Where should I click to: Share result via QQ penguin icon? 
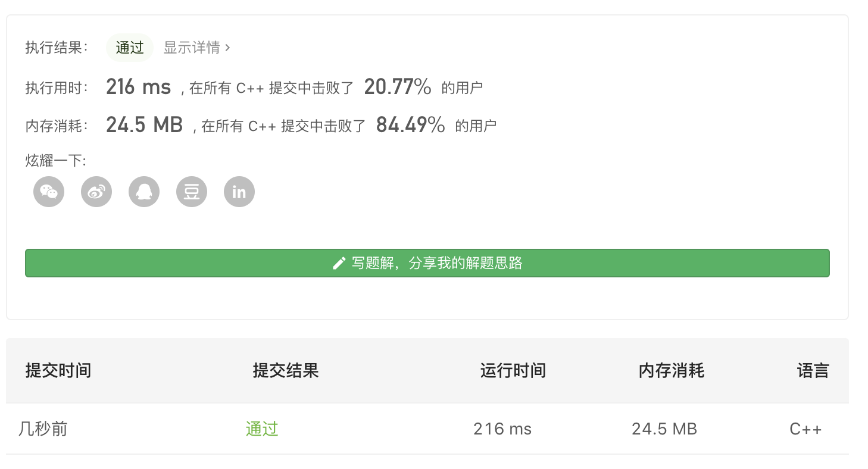coord(144,192)
